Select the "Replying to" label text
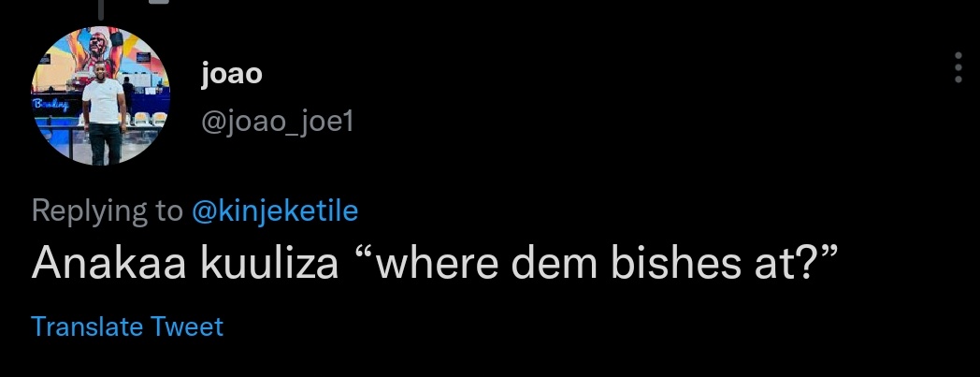Viewport: 980px width, 377px height. [107, 210]
